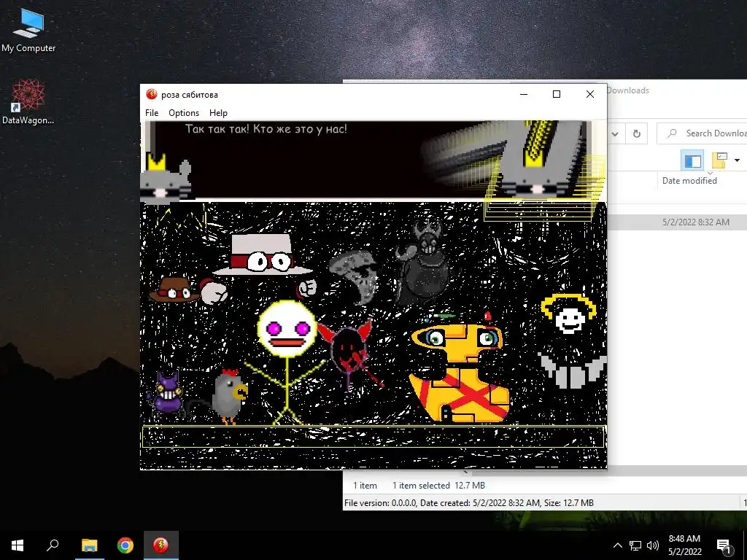This screenshot has width=747, height=560.
Task: Maximize the роза сябитова window
Action: pyautogui.click(x=557, y=94)
